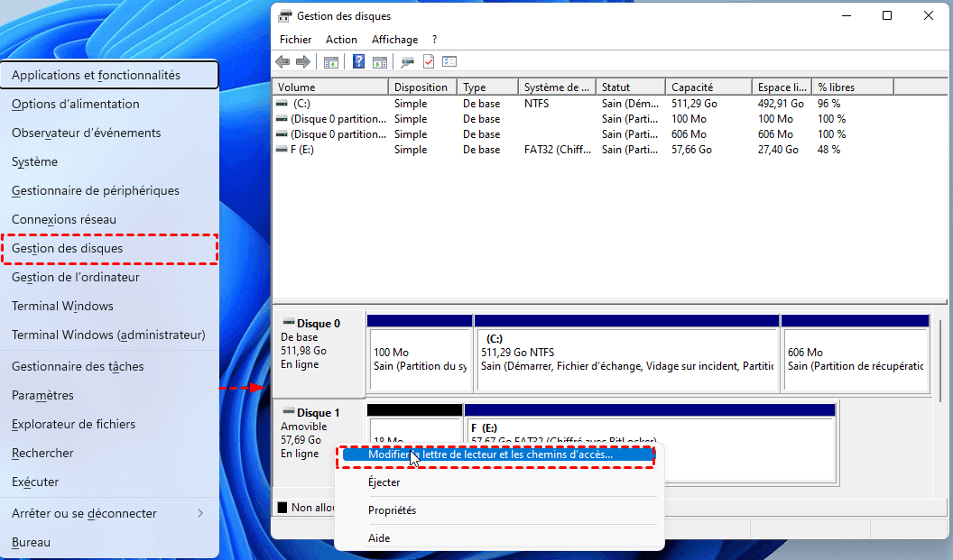Sort by the Type column header
953x560 pixels.
(x=487, y=87)
